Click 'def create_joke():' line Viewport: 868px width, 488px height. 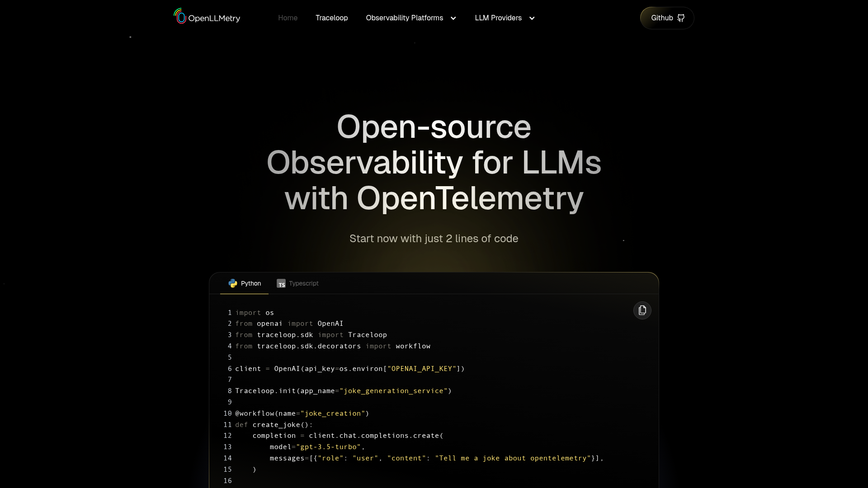[x=274, y=425]
